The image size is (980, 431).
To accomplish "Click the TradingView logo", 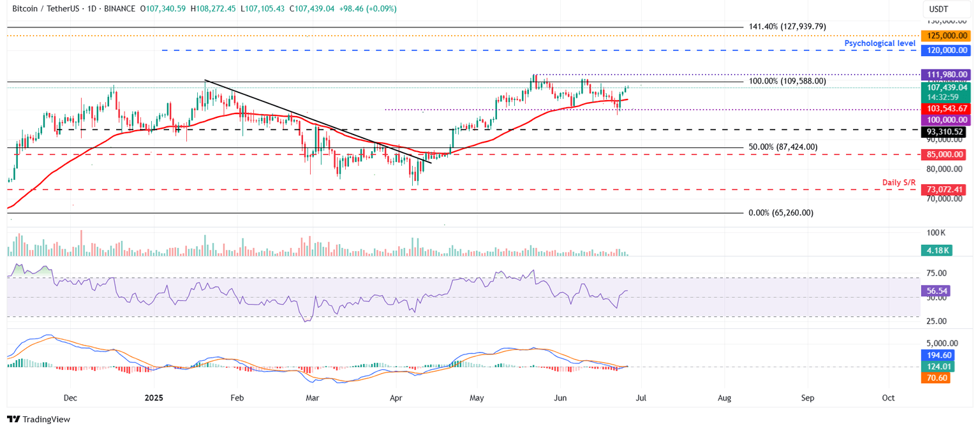I will pyautogui.click(x=38, y=420).
